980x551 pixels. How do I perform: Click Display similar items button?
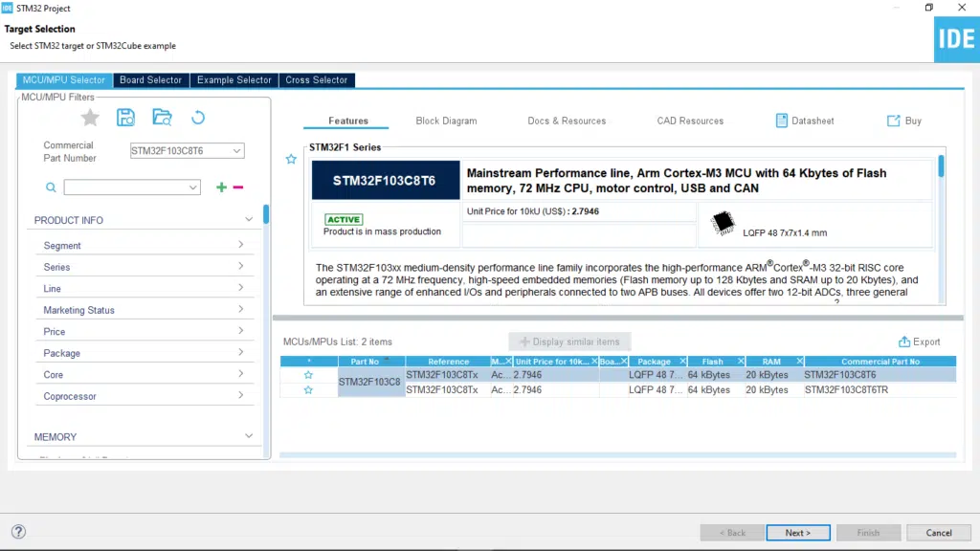pos(569,342)
